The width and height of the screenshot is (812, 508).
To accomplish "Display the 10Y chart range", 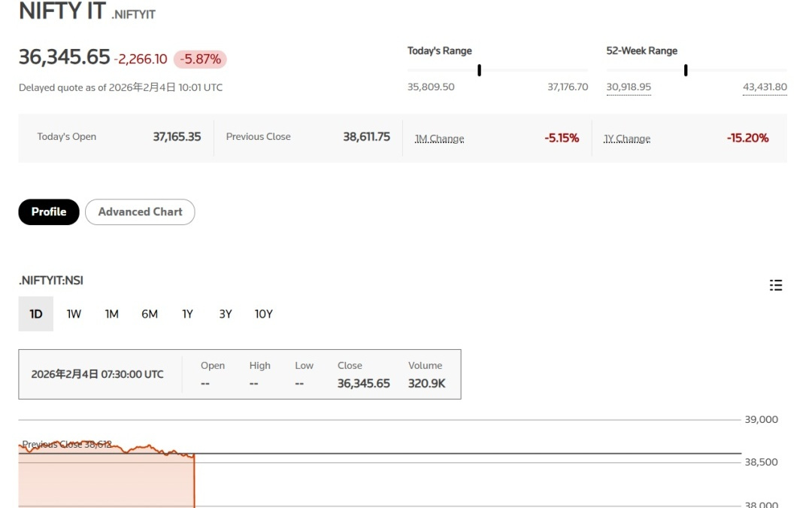I will (263, 314).
